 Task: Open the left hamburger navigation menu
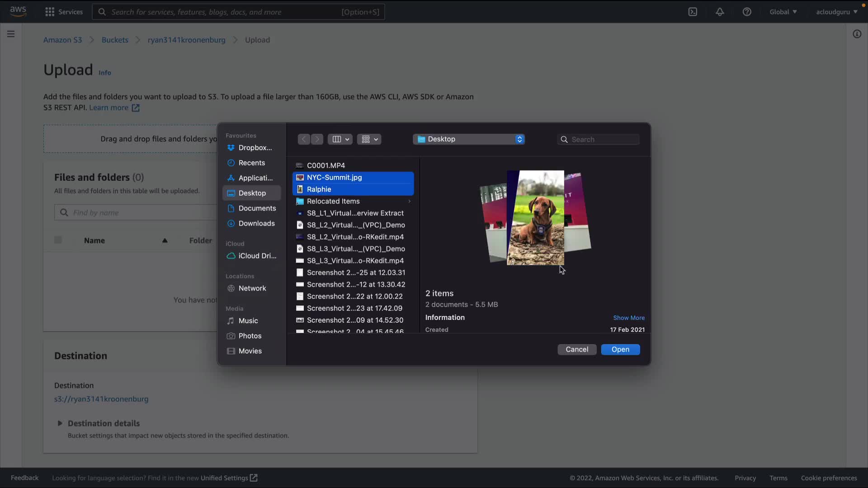11,34
